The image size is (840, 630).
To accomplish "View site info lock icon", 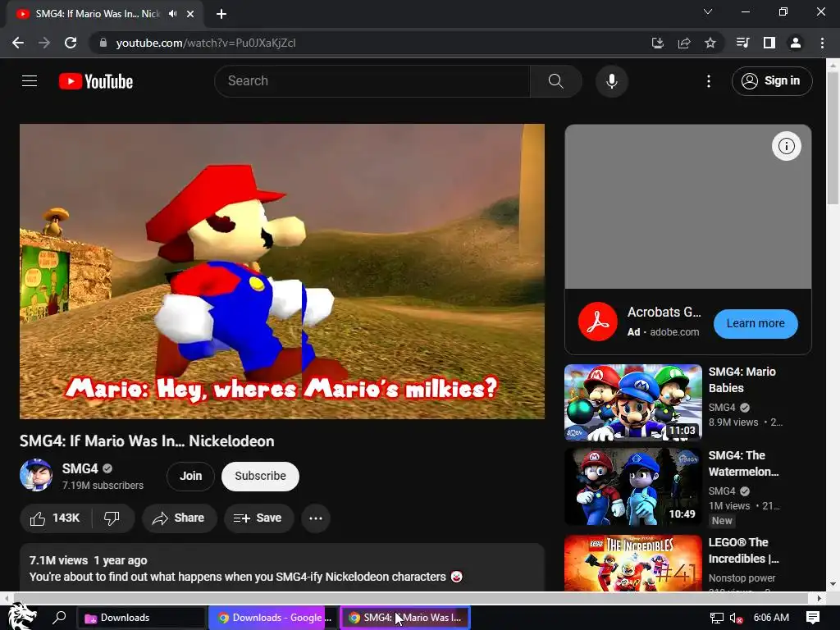I will [103, 43].
